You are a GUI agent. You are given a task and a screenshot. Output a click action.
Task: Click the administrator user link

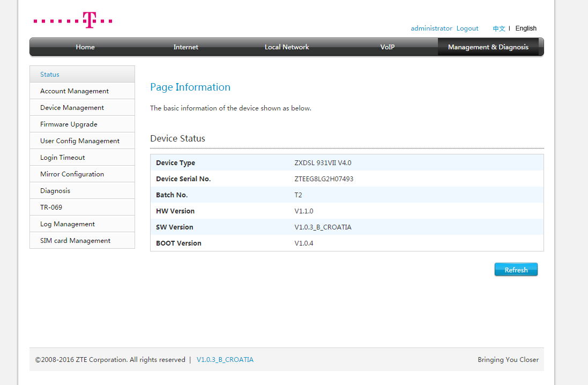pos(431,28)
